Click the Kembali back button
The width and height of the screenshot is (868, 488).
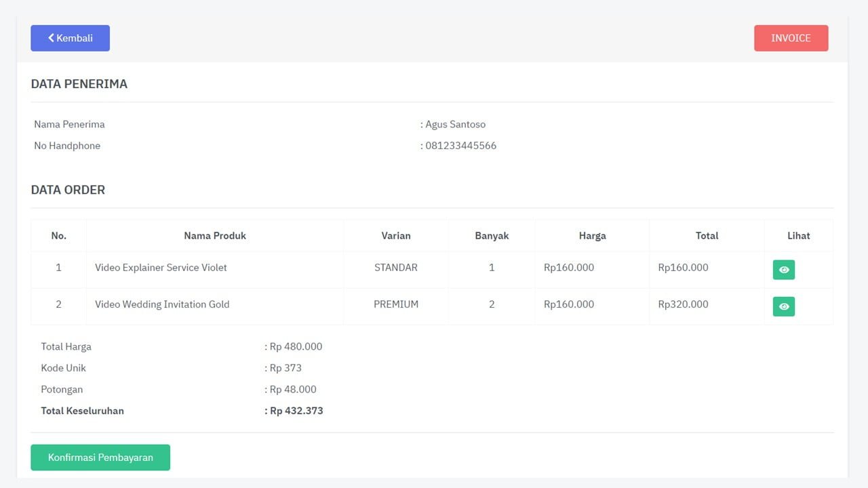tap(70, 38)
